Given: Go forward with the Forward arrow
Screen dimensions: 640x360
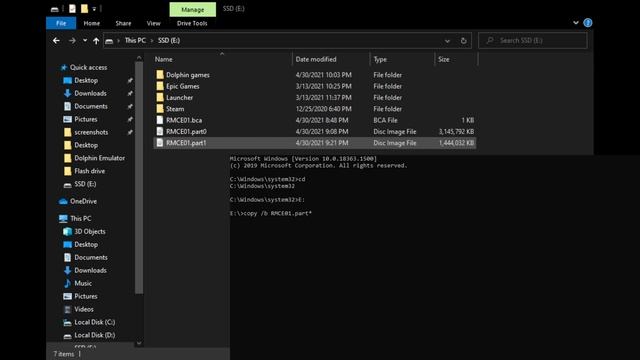Looking at the screenshot, I should pos(72,40).
